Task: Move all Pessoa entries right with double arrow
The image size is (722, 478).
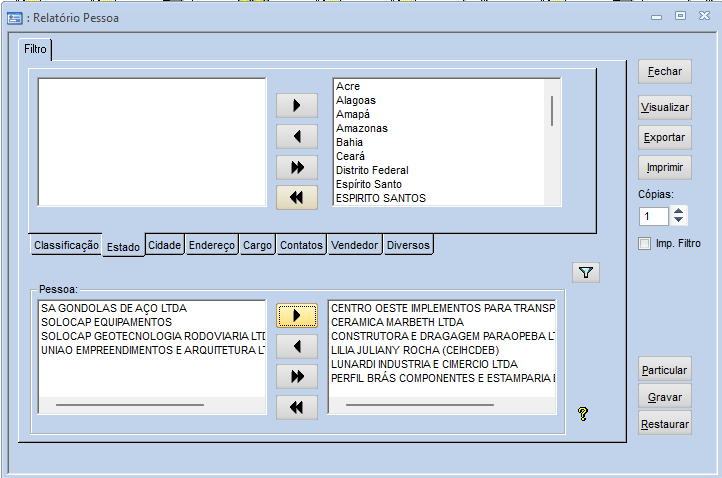Action: pyautogui.click(x=297, y=376)
